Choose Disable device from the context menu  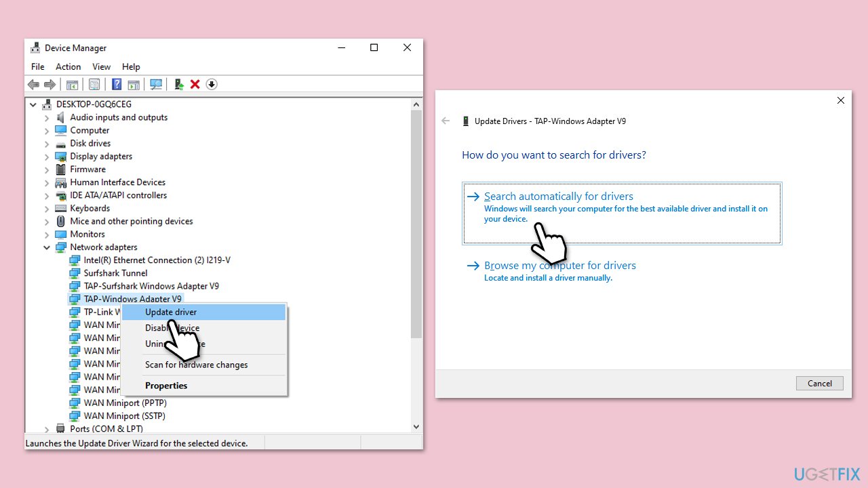(203, 328)
